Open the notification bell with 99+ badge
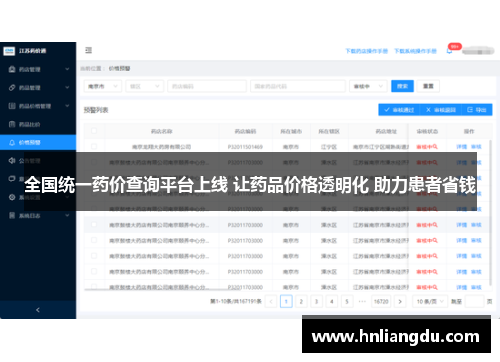This screenshot has height=362, width=500. tap(449, 51)
